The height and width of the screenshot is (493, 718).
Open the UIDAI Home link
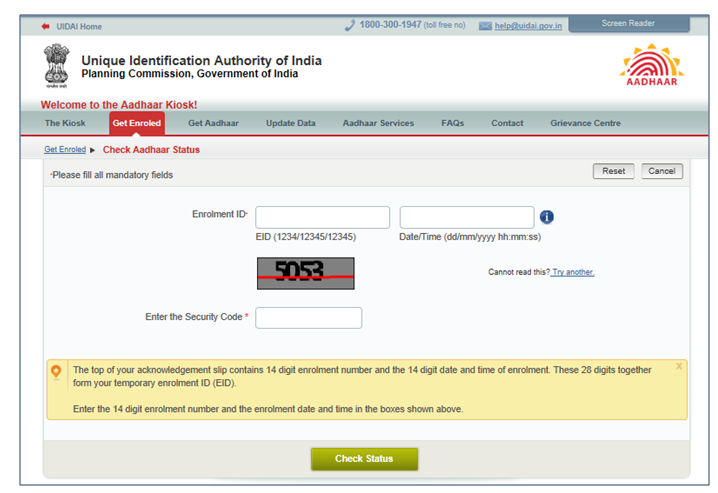click(79, 27)
